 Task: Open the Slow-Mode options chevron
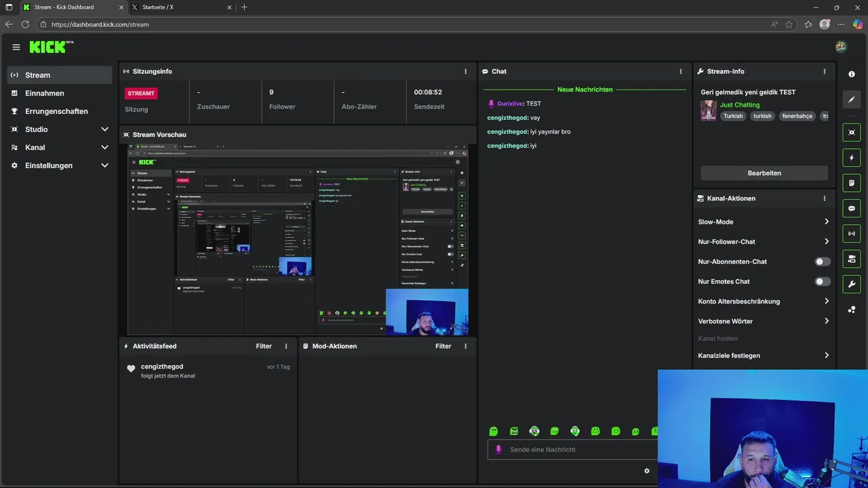click(x=827, y=222)
